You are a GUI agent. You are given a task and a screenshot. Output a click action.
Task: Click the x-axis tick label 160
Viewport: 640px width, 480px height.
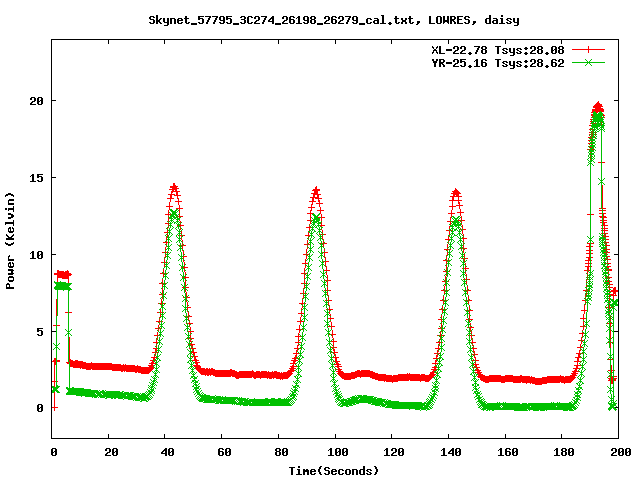[508, 452]
